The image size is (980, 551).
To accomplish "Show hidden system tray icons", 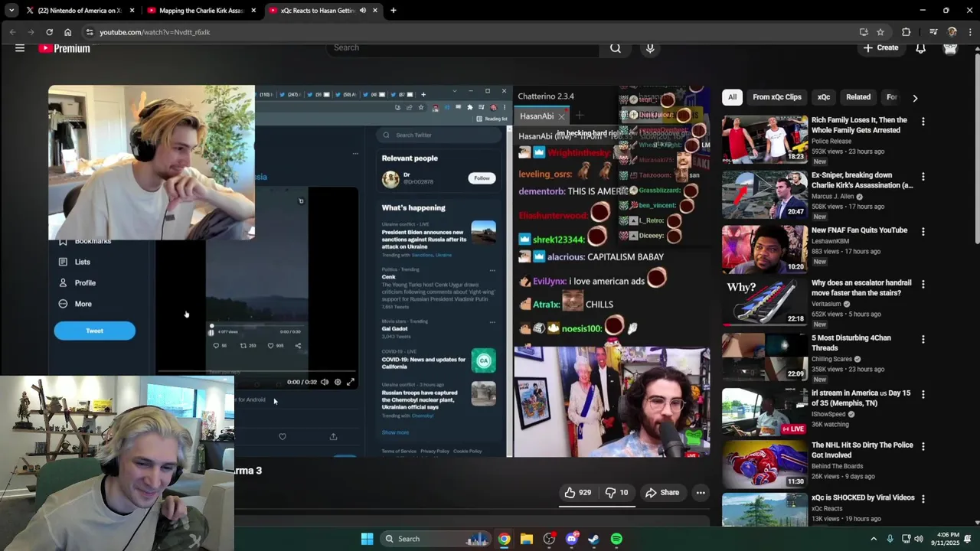I will click(x=874, y=539).
